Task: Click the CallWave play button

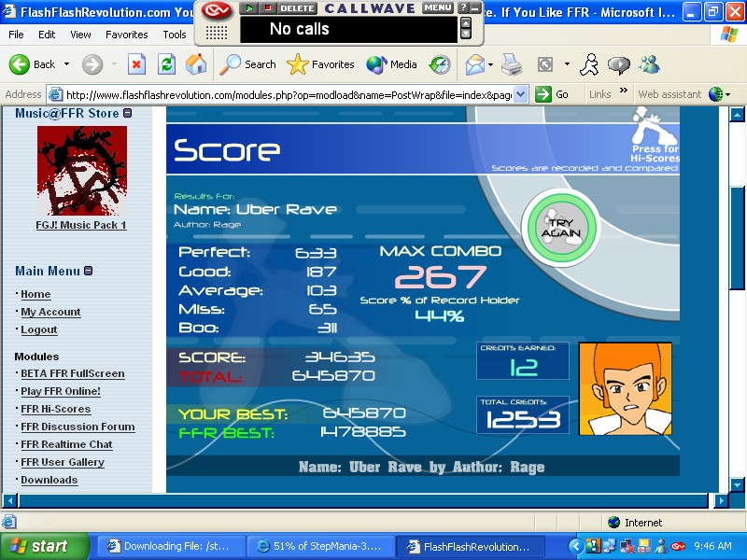Action: (x=248, y=7)
